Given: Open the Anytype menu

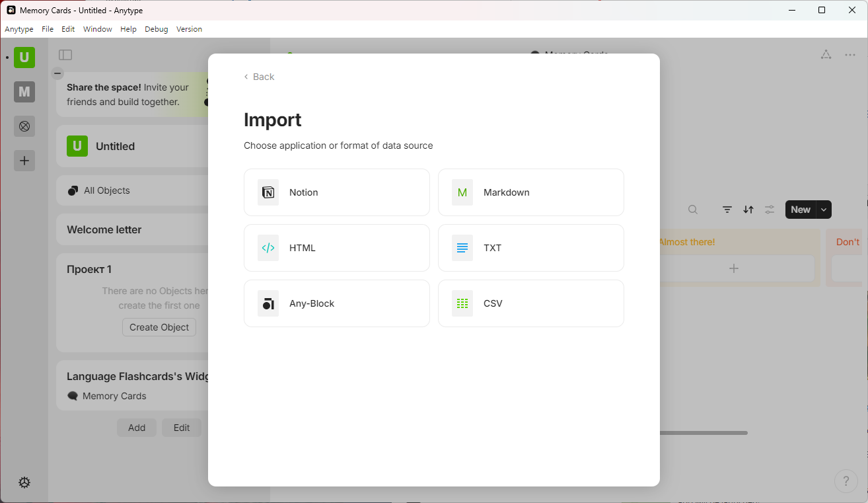Looking at the screenshot, I should pos(19,29).
